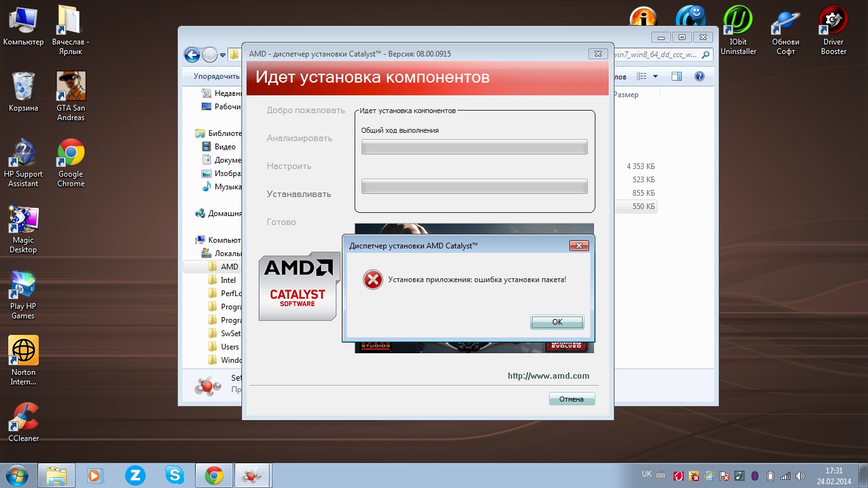Click the Explorer folder taskbar button
Viewport: 868px width, 488px height.
coord(56,475)
